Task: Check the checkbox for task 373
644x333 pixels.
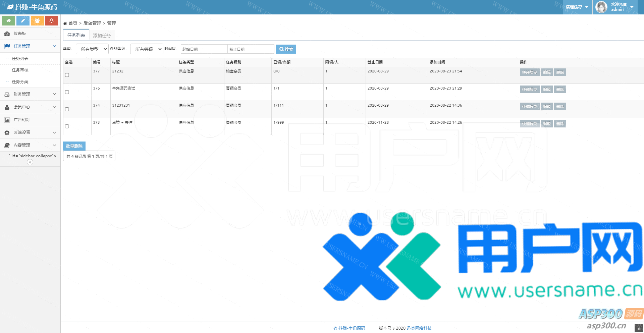Action: click(67, 126)
